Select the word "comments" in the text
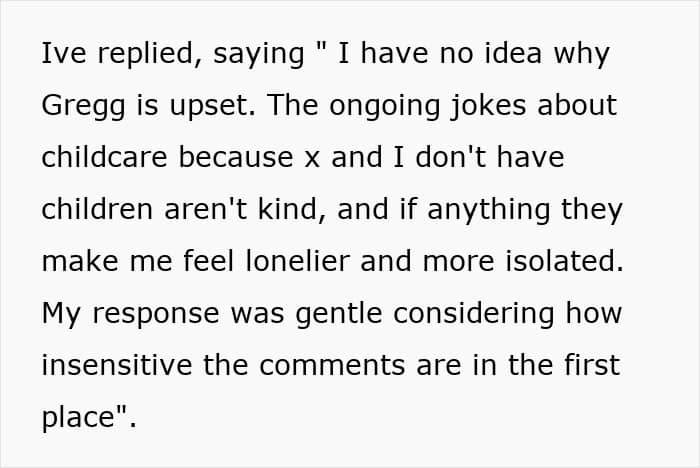 [333, 366]
